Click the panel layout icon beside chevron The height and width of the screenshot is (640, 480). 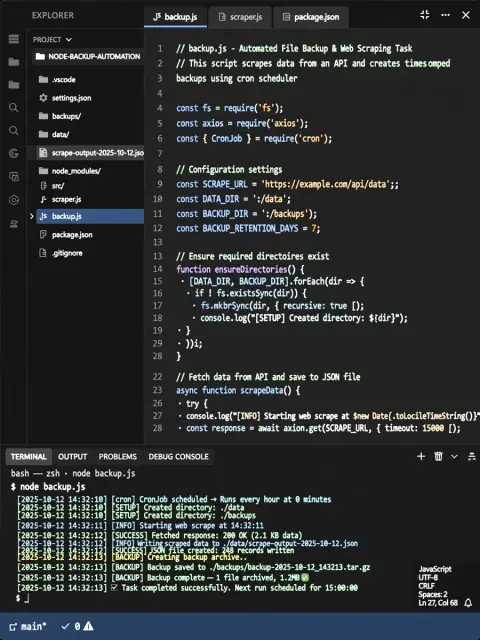472,456
